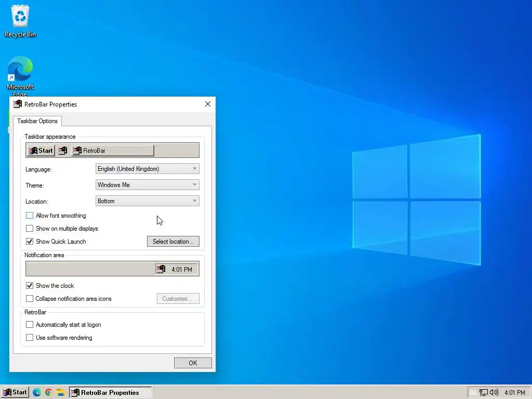
Task: Click the preview notification area RetroBar icon
Action: pos(161,270)
